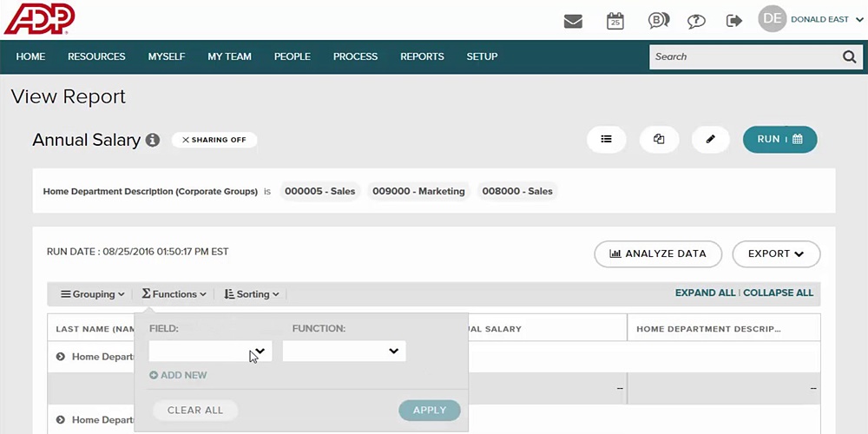The width and height of the screenshot is (868, 434).
Task: Click the benefits B speech bubble icon
Action: pyautogui.click(x=658, y=21)
